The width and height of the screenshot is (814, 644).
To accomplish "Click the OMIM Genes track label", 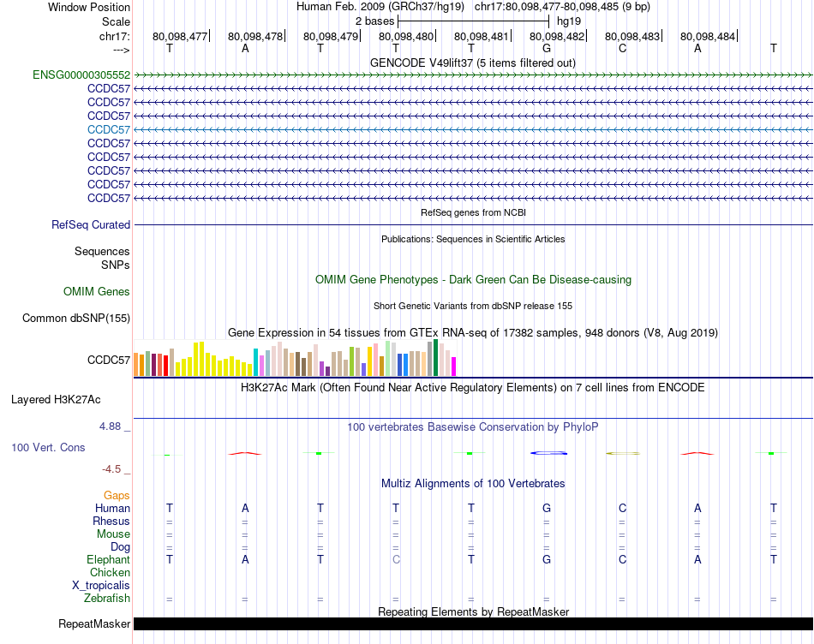I will click(97, 292).
